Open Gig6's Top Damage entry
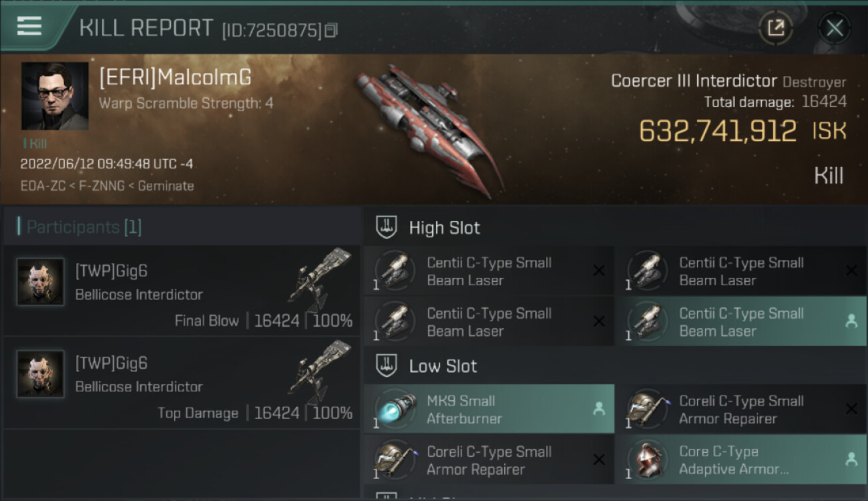Screen dimensions: 868x501 182,382
